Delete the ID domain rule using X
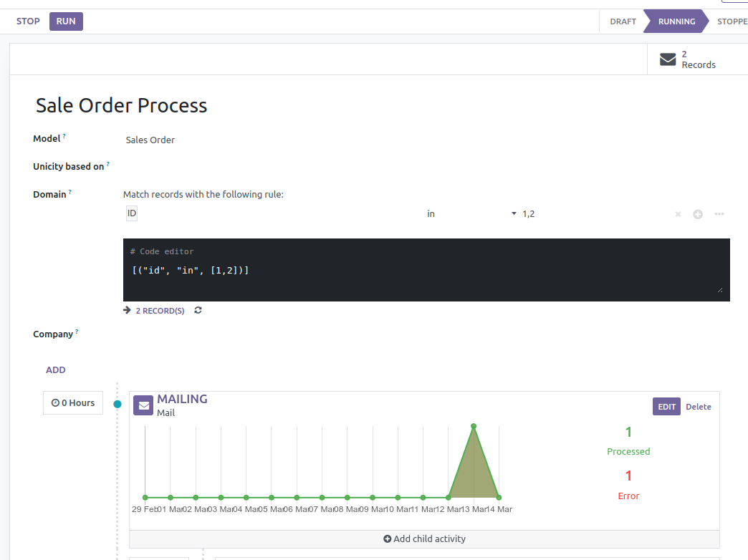748x560 pixels. click(x=678, y=214)
